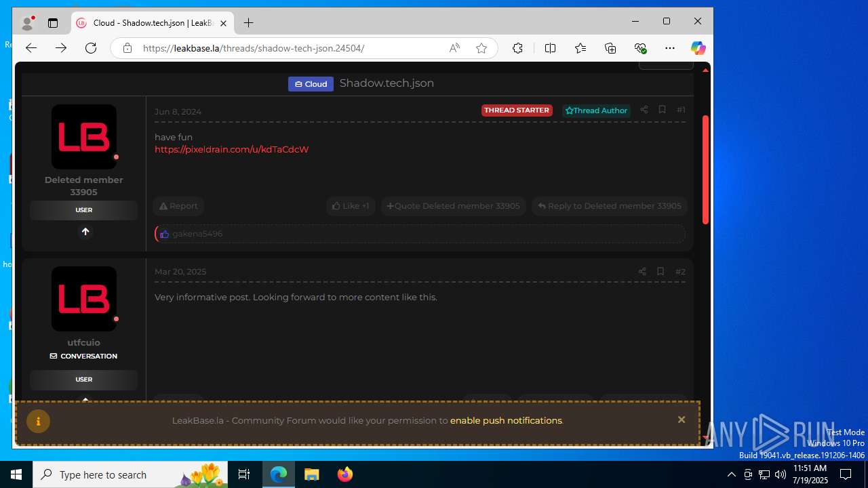Click the Thread Author badge
This screenshot has height=488, width=868.
click(596, 110)
